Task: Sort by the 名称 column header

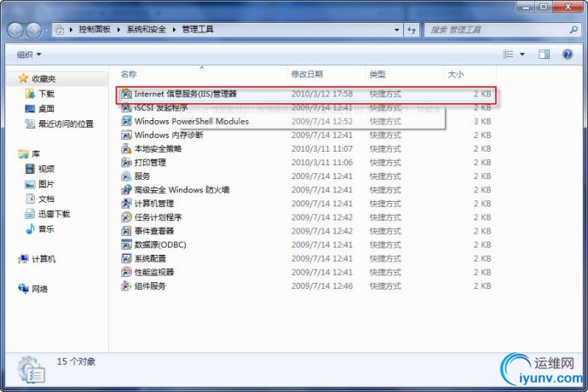Action: click(x=129, y=74)
